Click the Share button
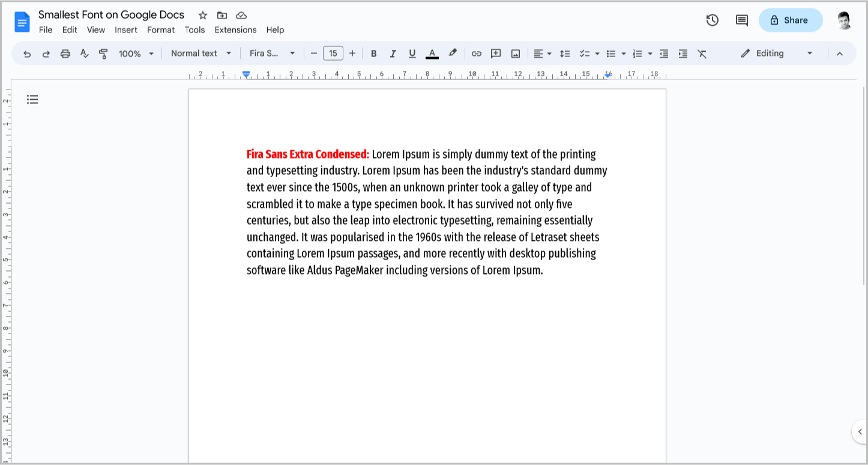 (791, 20)
